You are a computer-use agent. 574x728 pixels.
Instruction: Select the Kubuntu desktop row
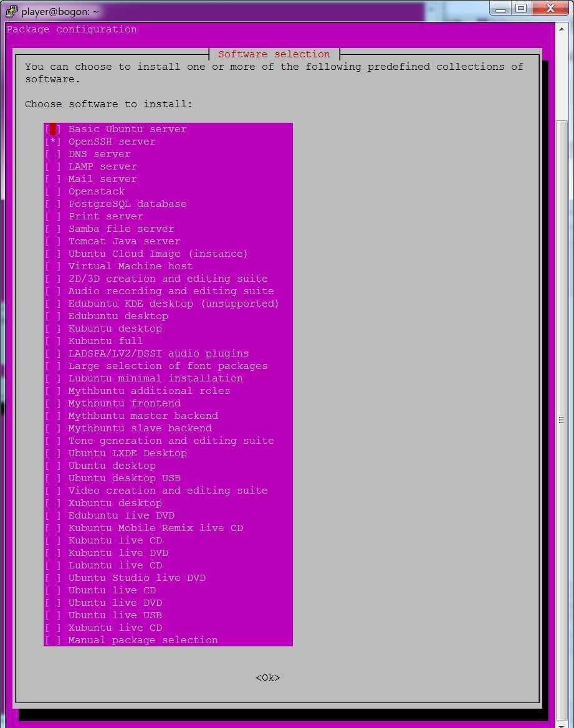click(x=168, y=328)
